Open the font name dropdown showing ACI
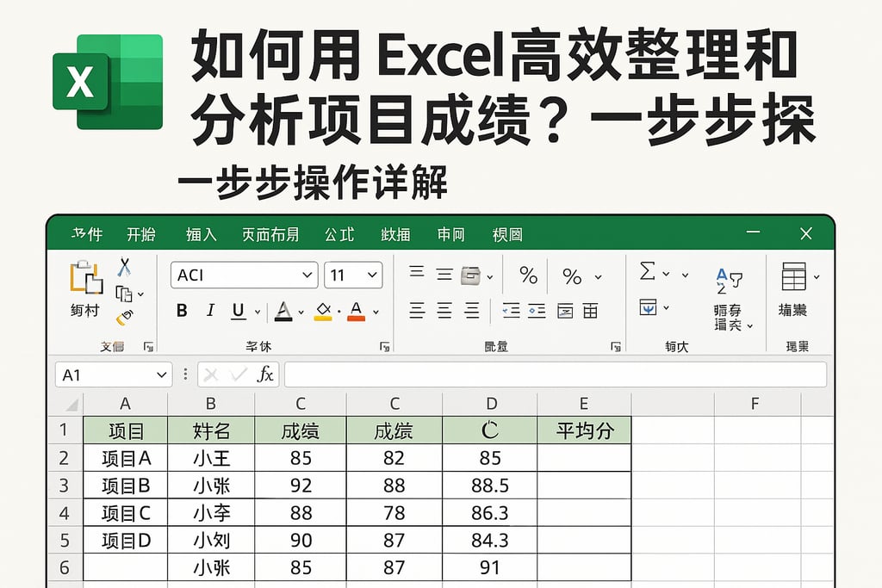Viewport: 882px width, 588px height. point(242,275)
